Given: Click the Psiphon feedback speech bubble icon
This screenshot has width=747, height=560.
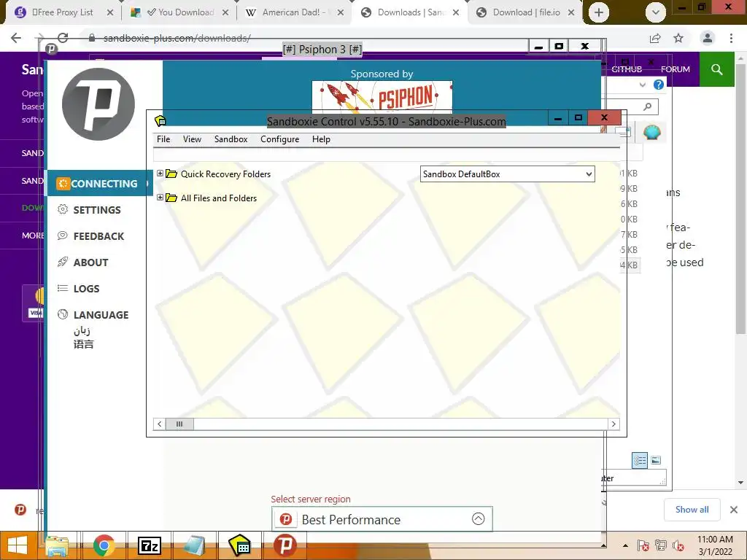Looking at the screenshot, I should tap(63, 236).
